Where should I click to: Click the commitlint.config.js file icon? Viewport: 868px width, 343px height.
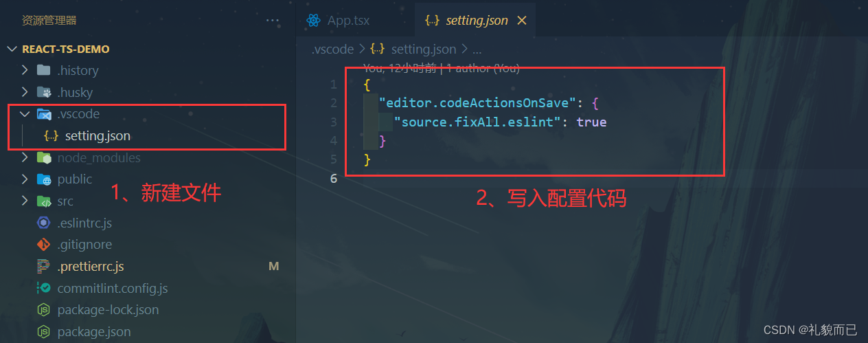[x=44, y=288]
